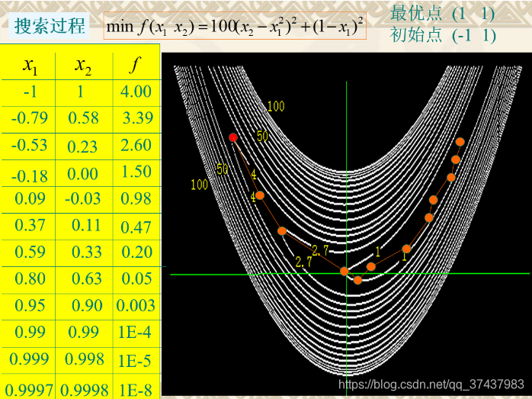Click the x1 value 0.999

coord(29,359)
